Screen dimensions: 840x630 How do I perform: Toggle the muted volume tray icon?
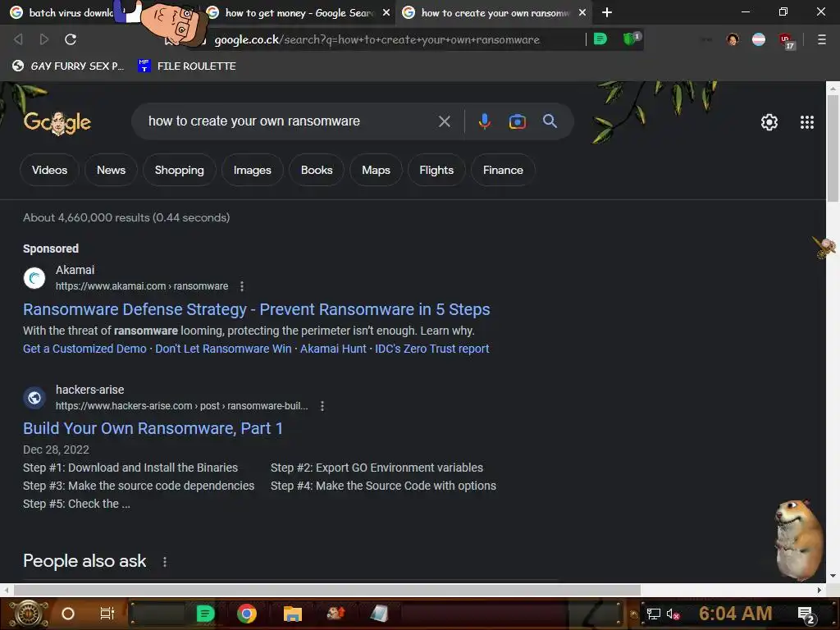click(x=673, y=614)
